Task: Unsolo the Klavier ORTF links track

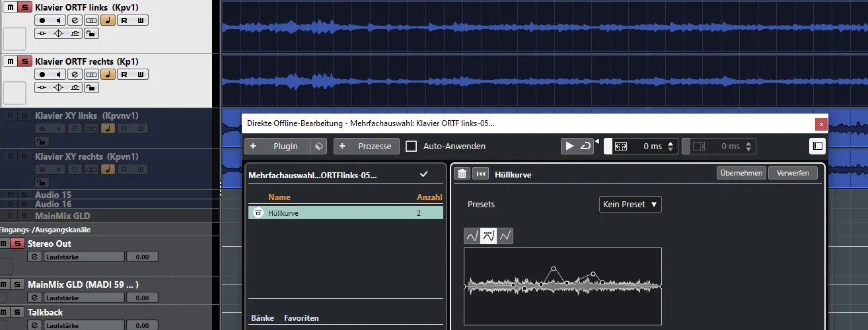Action: (x=24, y=7)
